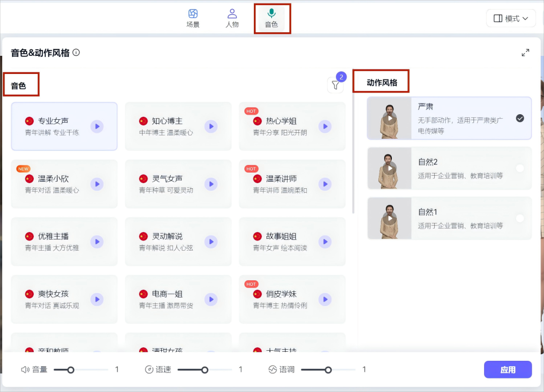The width and height of the screenshot is (544, 392).
Task: Play preview of 专业女声 voice
Action: click(97, 126)
